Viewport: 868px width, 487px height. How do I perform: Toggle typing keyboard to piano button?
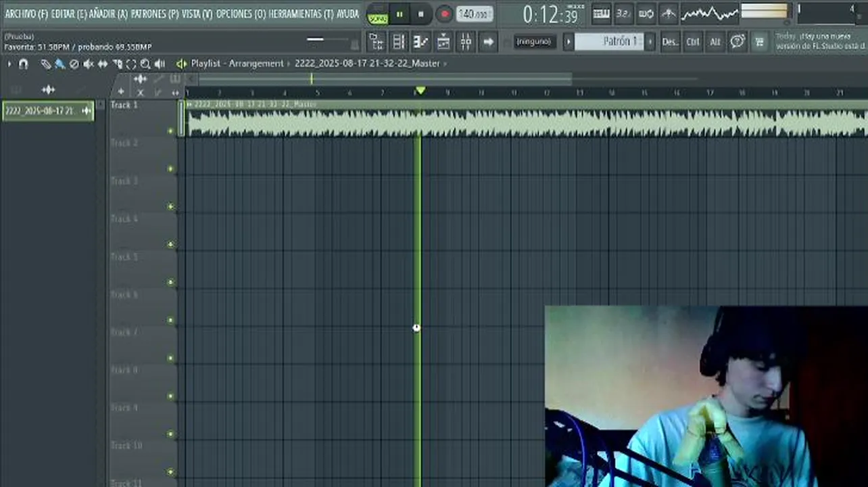coord(601,14)
